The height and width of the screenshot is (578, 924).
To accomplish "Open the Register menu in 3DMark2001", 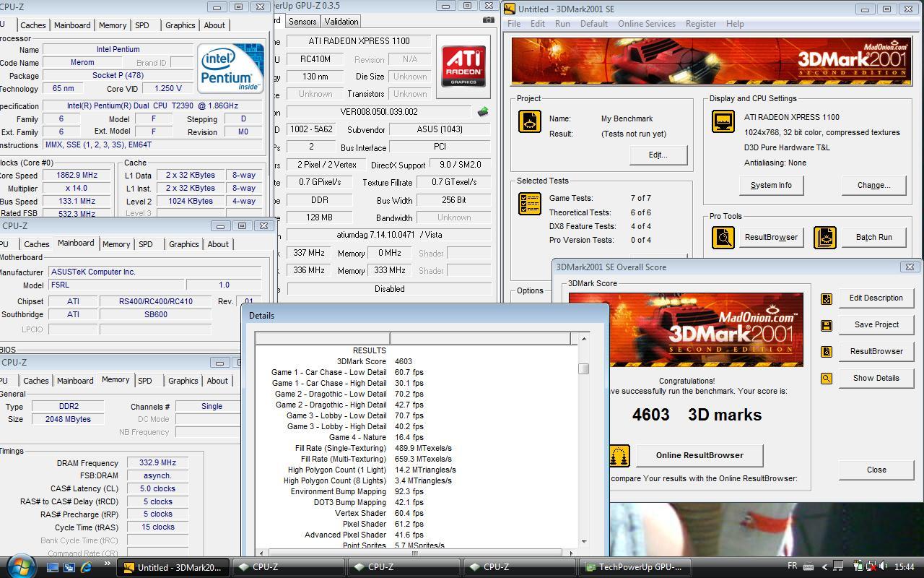I will click(x=700, y=24).
